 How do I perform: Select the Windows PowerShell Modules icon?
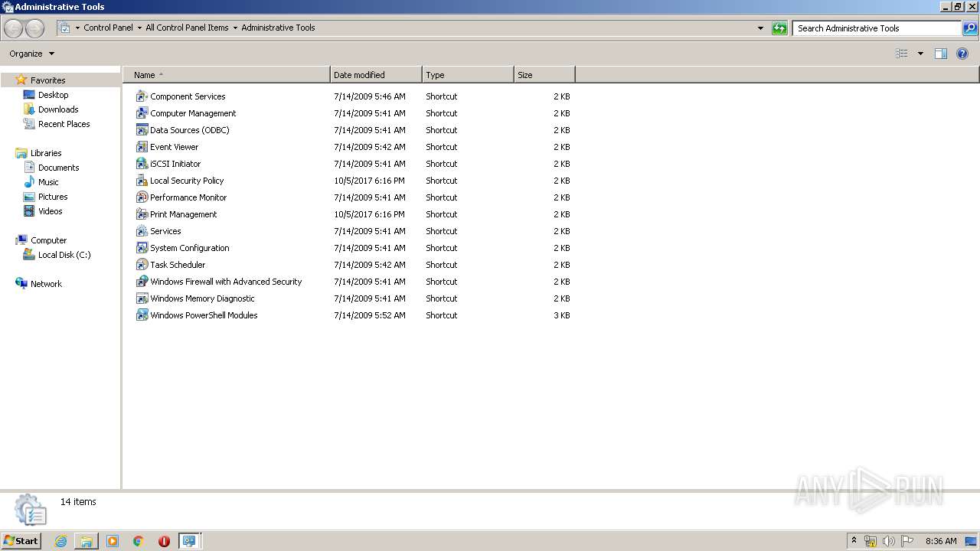click(x=142, y=315)
